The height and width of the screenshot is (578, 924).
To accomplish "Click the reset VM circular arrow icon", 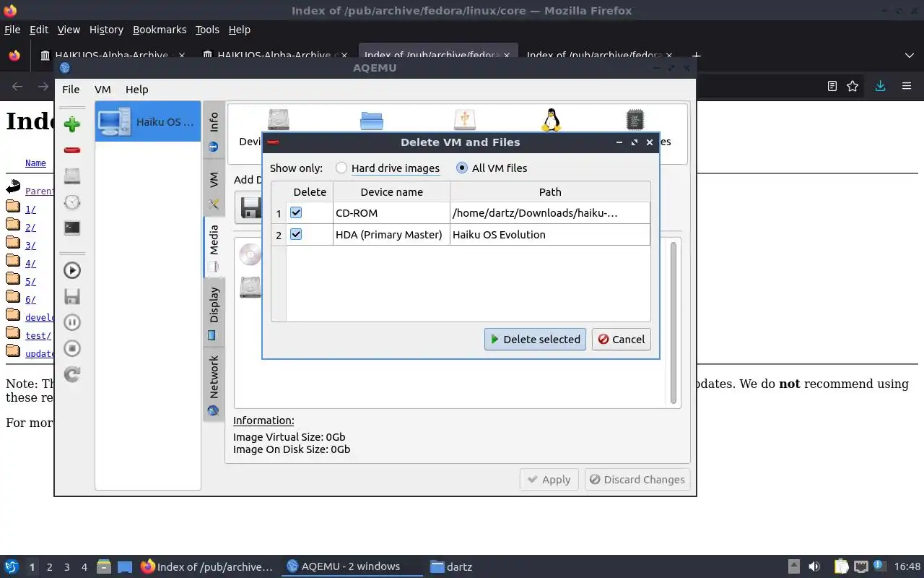I will tap(72, 374).
